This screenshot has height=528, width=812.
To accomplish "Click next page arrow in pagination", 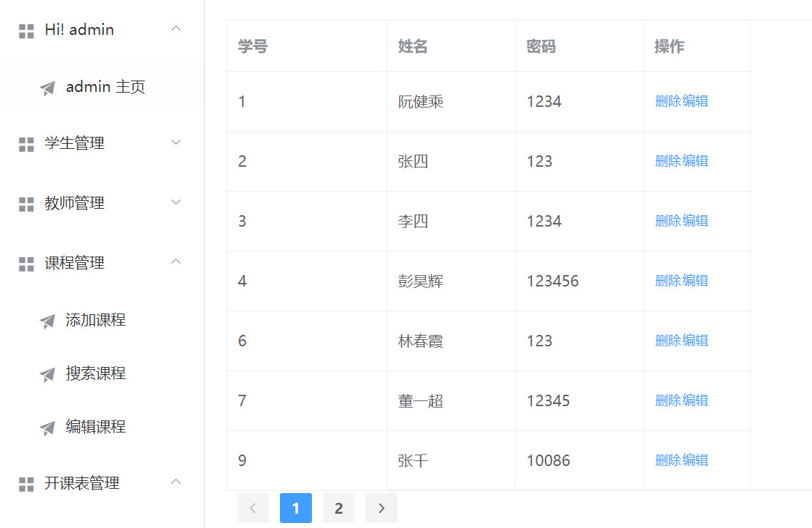I will click(x=381, y=508).
